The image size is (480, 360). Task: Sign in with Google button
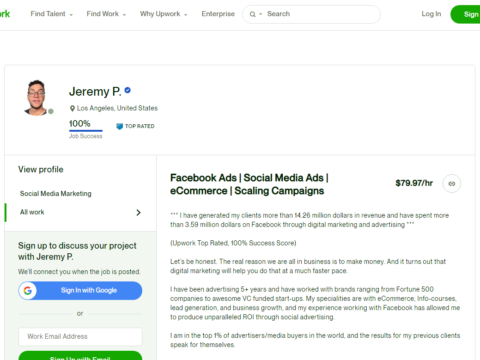[x=80, y=291]
